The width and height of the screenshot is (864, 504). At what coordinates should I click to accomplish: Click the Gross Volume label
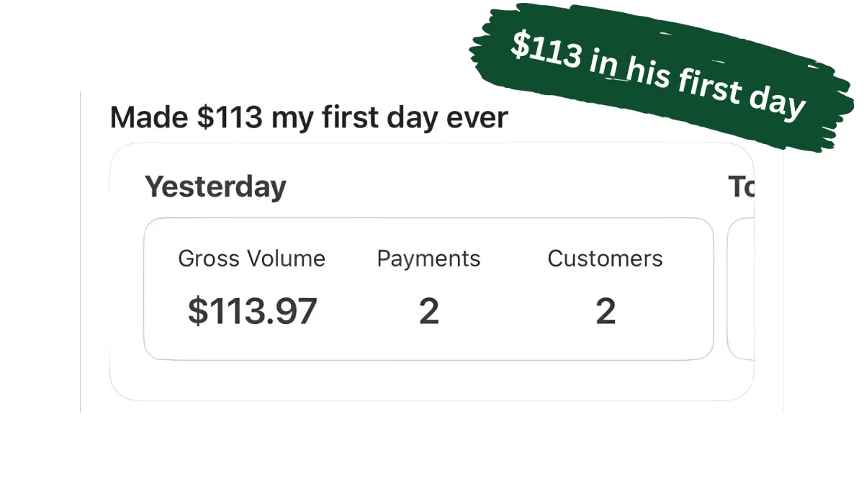coord(252,258)
